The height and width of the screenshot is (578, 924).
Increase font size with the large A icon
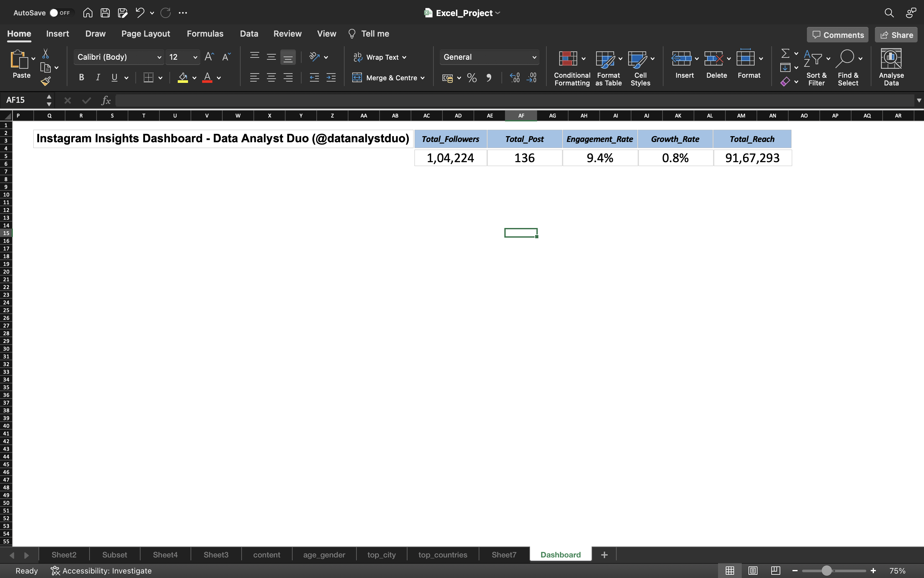209,57
